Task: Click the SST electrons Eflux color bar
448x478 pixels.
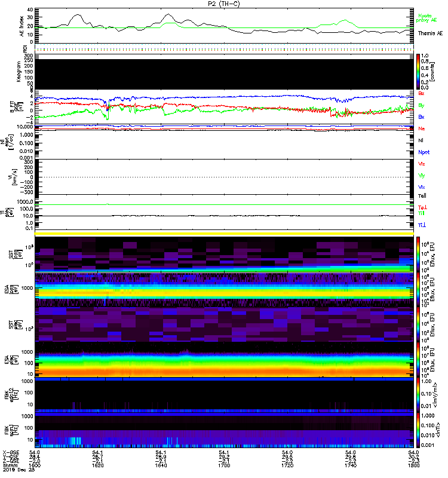Action: pos(418,324)
